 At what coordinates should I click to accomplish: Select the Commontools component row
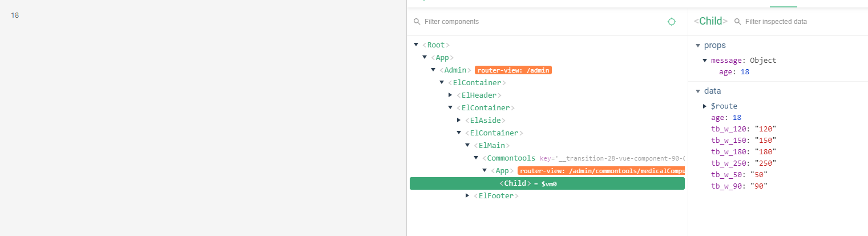(511, 158)
